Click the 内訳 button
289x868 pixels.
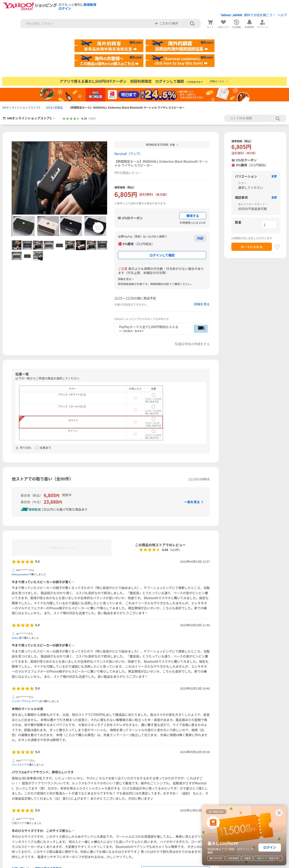(x=200, y=238)
